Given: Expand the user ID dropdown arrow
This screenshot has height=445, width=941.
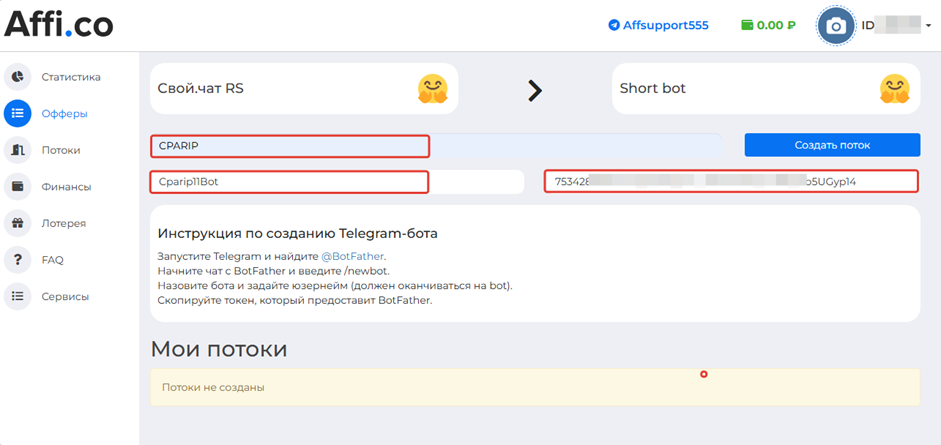Looking at the screenshot, I should [x=928, y=26].
